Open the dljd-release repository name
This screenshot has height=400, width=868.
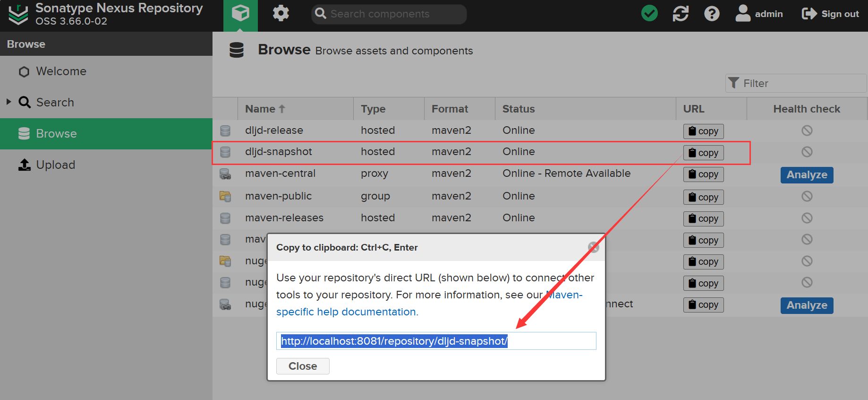[x=274, y=130]
